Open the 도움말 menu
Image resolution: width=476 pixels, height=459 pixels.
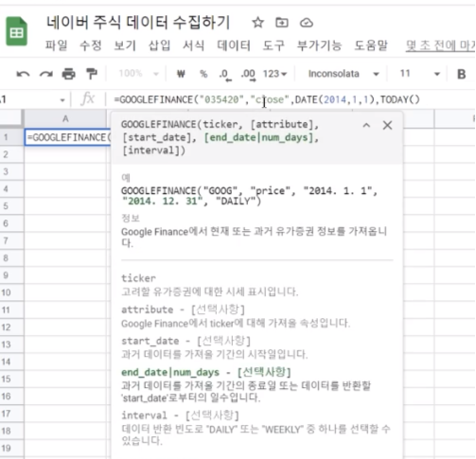coord(371,45)
